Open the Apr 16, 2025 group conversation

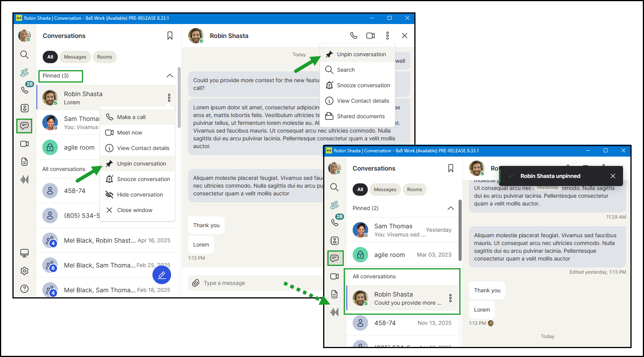pyautogui.click(x=107, y=240)
